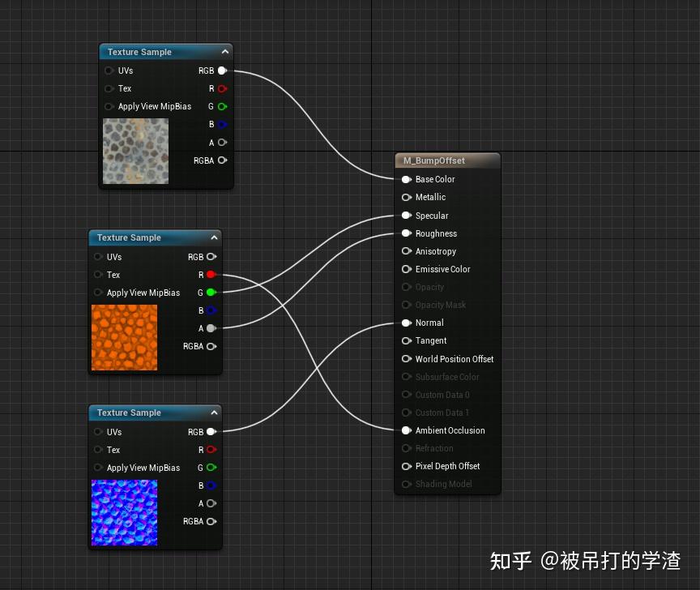Click the Normal input pin on M_BumpOffset

coord(406,323)
